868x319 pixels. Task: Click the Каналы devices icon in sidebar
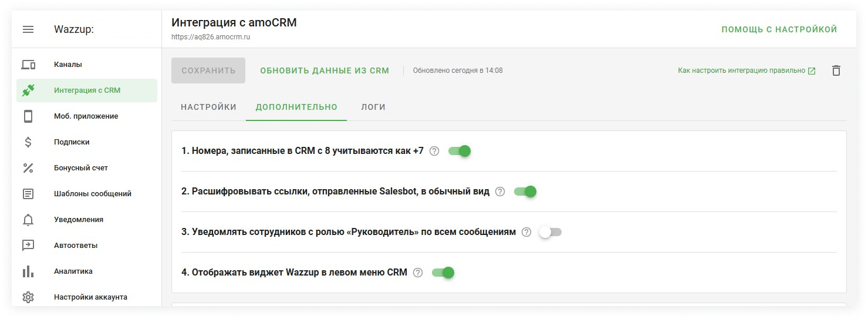point(28,65)
